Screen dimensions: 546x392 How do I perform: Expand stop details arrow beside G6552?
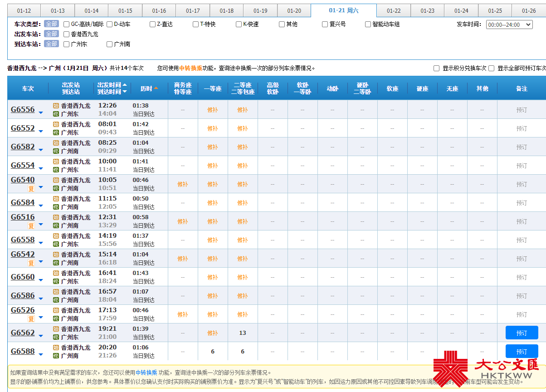pyautogui.click(x=41, y=131)
